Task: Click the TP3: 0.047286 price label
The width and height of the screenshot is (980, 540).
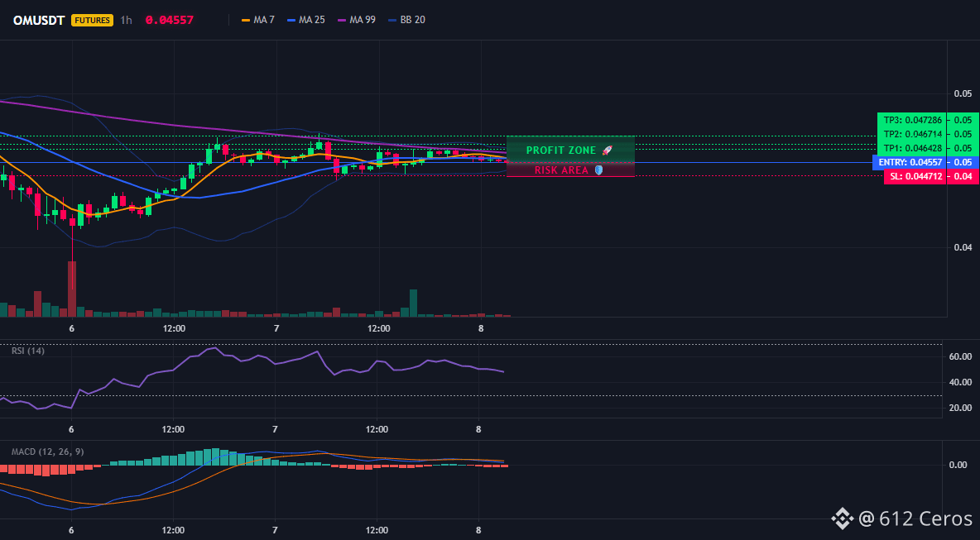Action: click(912, 120)
